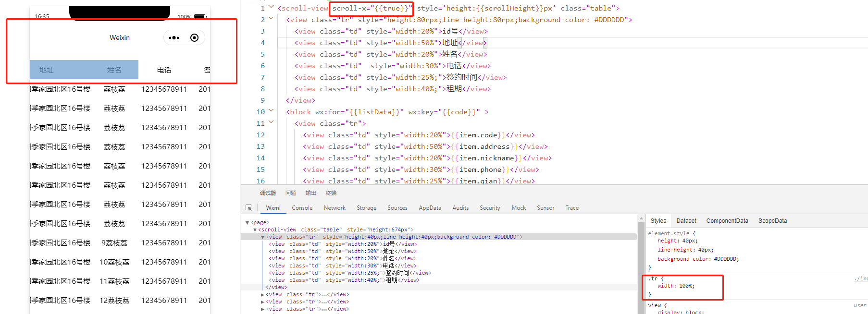Open the Audits panel tab
The height and width of the screenshot is (314, 868).
(x=460, y=208)
